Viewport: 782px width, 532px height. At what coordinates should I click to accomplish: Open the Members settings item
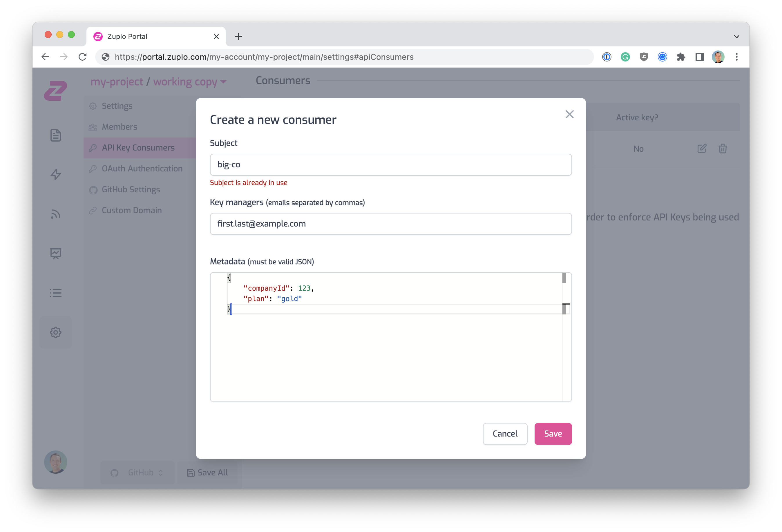[119, 127]
